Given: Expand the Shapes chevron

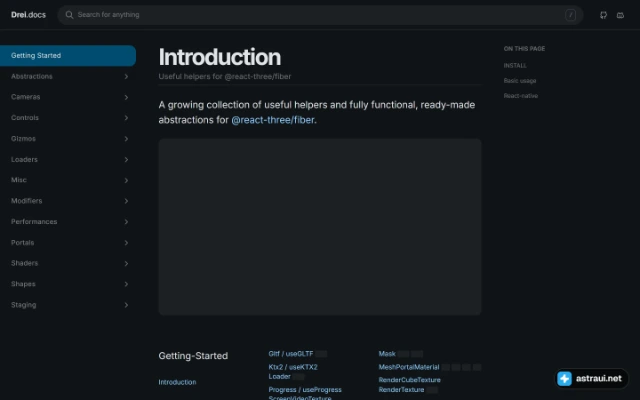Looking at the screenshot, I should tap(126, 284).
